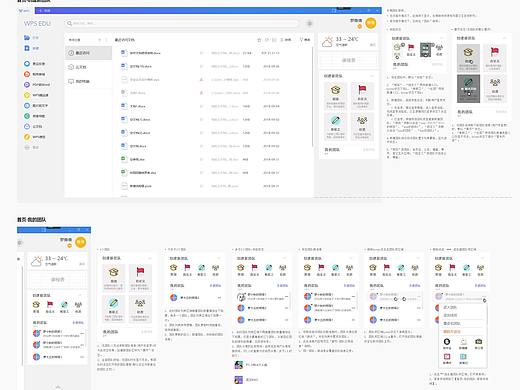Click the plus icon in the location panel header
The width and height of the screenshot is (520, 390).
[99, 40]
